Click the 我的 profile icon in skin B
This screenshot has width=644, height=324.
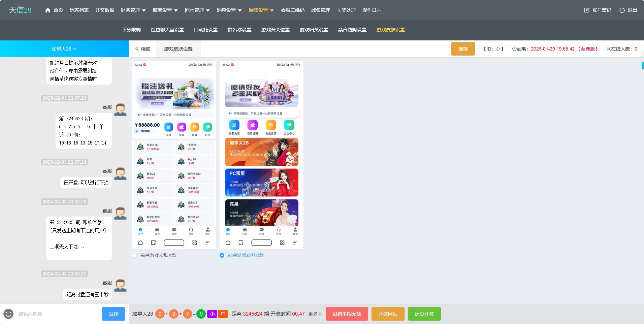tap(295, 230)
